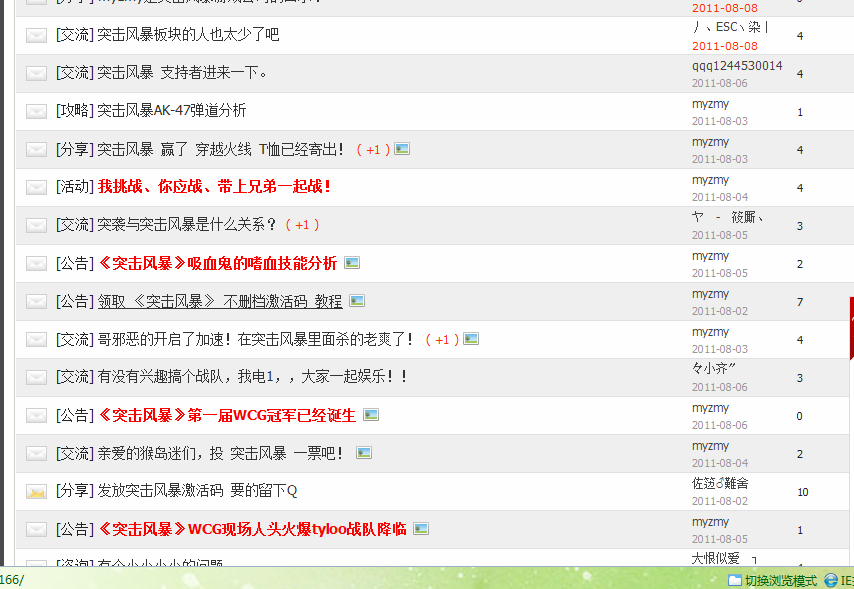Click the (+1) marker after 突袭与突击风暴是什么关系
Image resolution: width=854 pixels, height=589 pixels.
pos(302,225)
